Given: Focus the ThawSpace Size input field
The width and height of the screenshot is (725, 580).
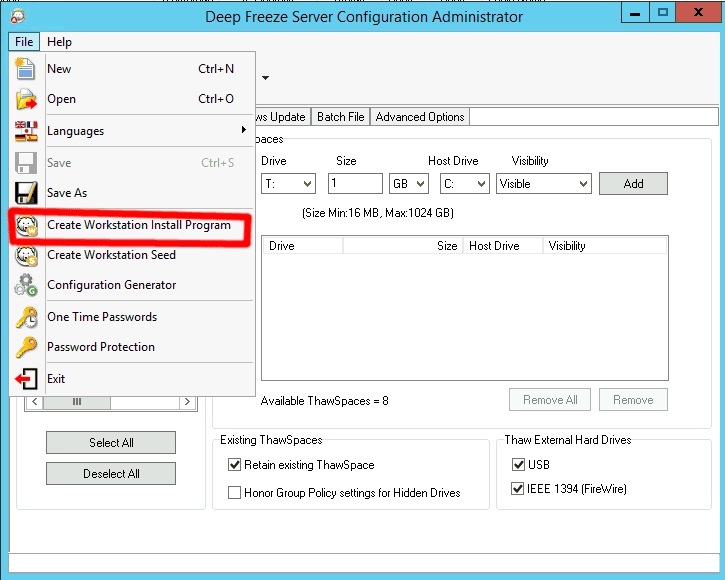Looking at the screenshot, I should pyautogui.click(x=355, y=183).
